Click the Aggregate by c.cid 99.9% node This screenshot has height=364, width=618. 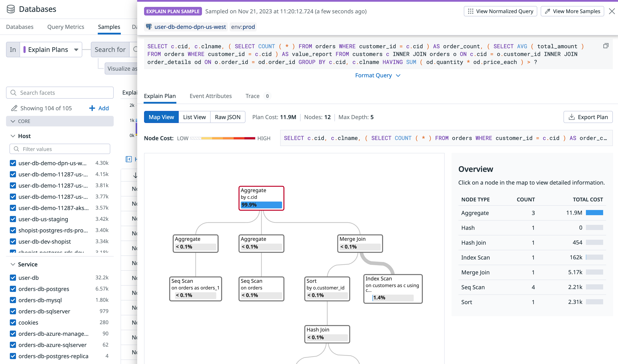tap(261, 198)
